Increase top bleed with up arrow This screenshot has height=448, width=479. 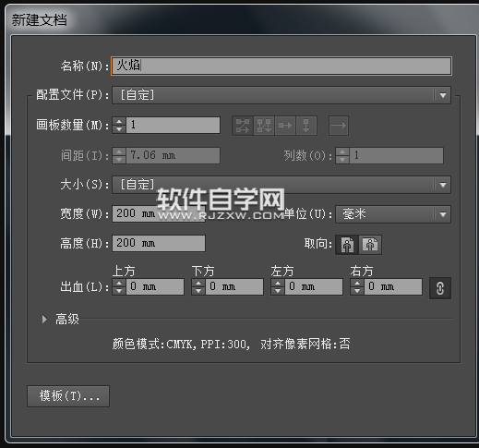pyautogui.click(x=119, y=283)
